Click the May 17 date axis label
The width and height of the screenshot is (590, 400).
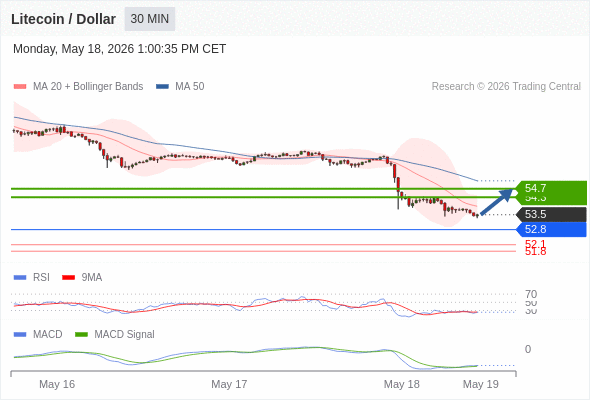(x=229, y=384)
